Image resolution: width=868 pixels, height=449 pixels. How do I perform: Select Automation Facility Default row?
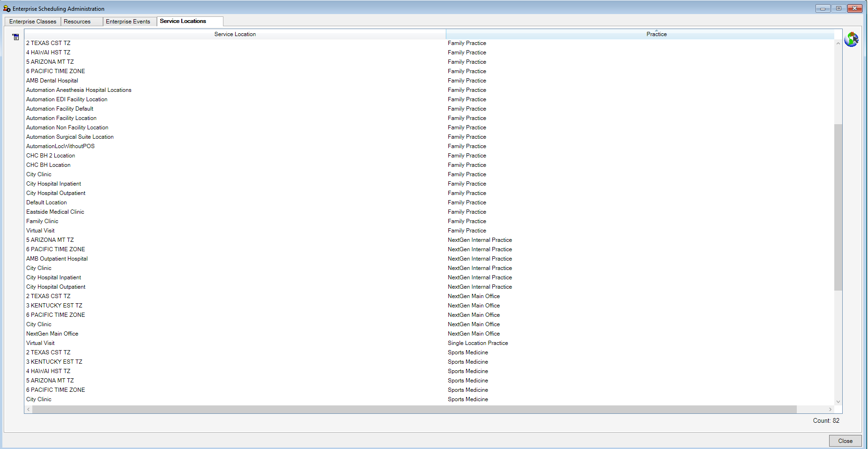[430, 109]
